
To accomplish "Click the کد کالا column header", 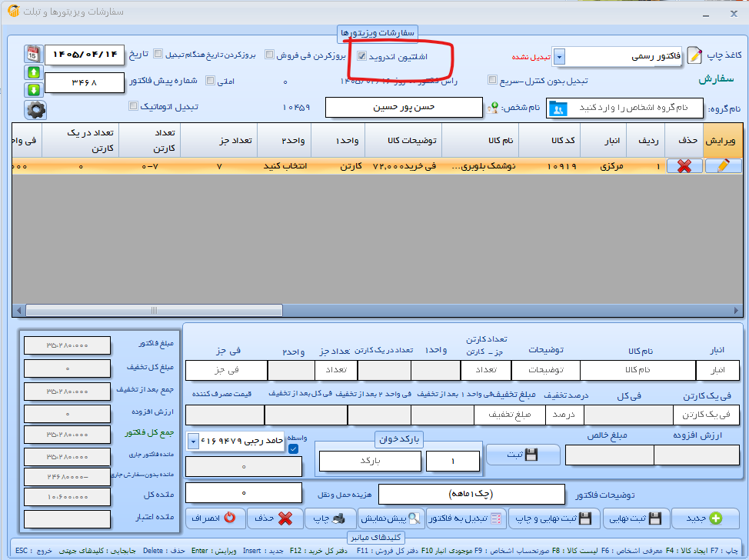I will click(549, 141).
